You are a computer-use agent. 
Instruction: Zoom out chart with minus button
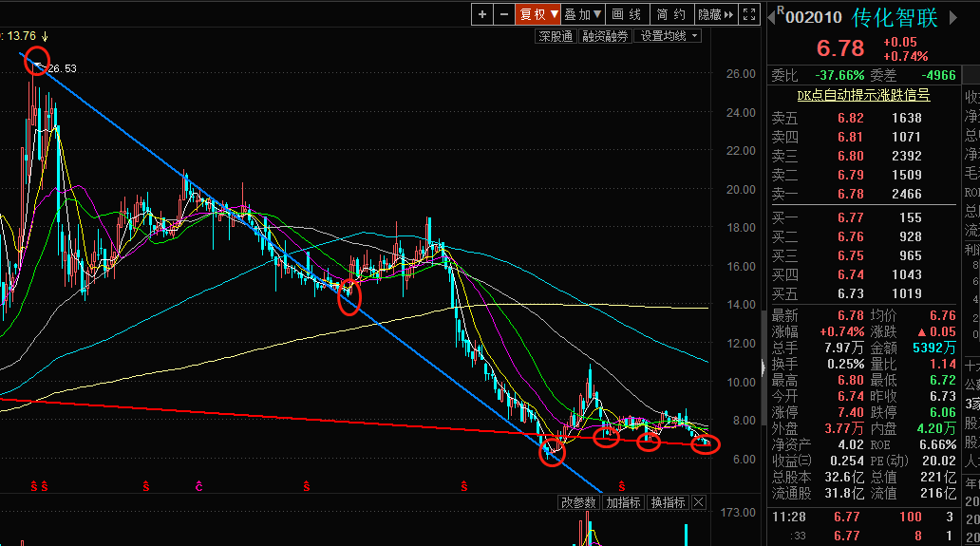coord(503,14)
